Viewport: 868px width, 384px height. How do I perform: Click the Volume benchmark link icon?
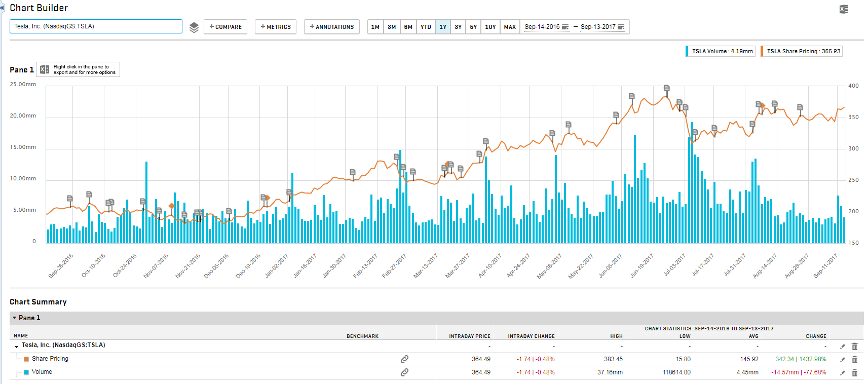point(404,372)
